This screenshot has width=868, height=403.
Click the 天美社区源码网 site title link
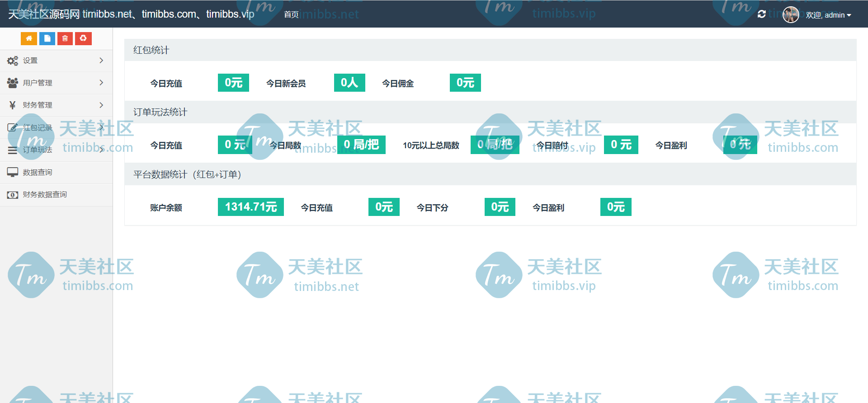click(x=131, y=14)
